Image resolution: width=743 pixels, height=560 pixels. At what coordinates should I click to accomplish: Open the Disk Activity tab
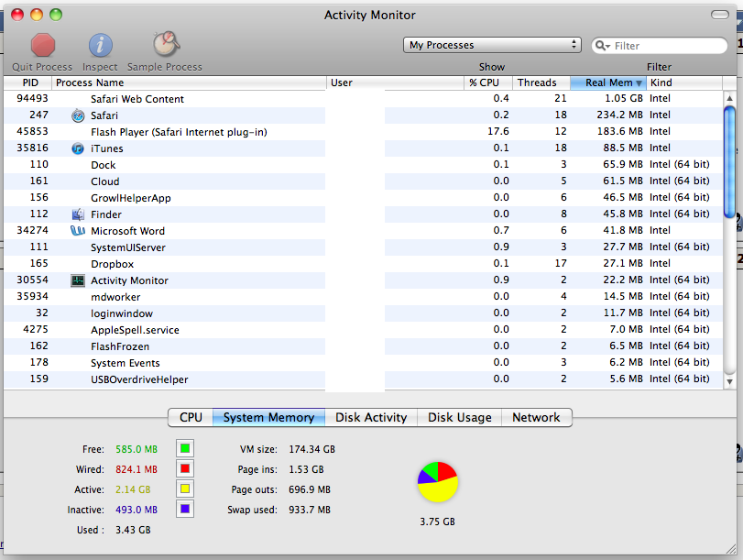click(x=371, y=417)
